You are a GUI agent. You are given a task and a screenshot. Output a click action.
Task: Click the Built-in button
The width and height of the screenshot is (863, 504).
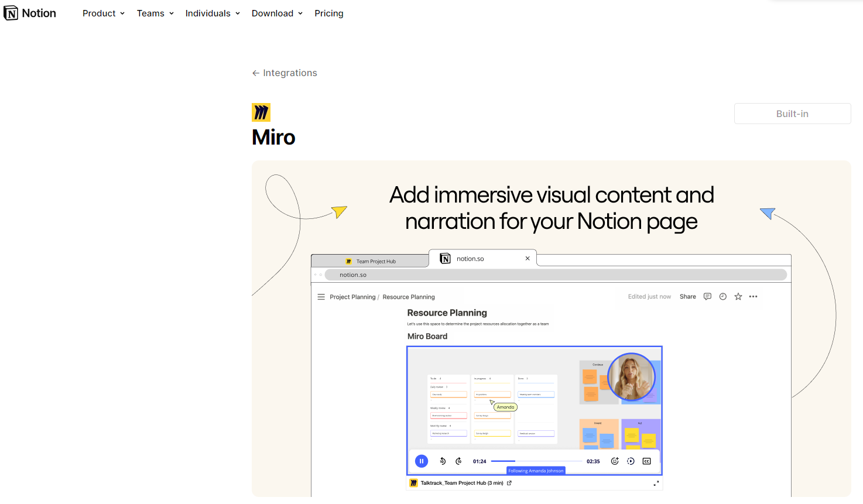(x=792, y=114)
